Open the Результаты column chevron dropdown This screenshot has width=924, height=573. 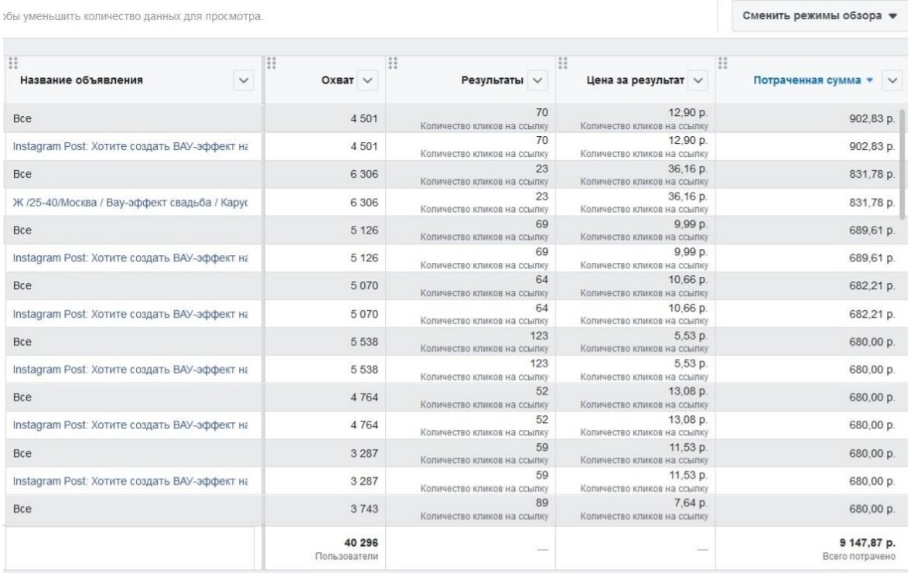click(x=537, y=80)
